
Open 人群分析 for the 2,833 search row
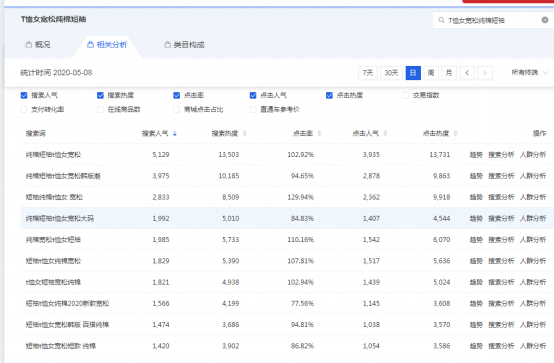click(533, 197)
